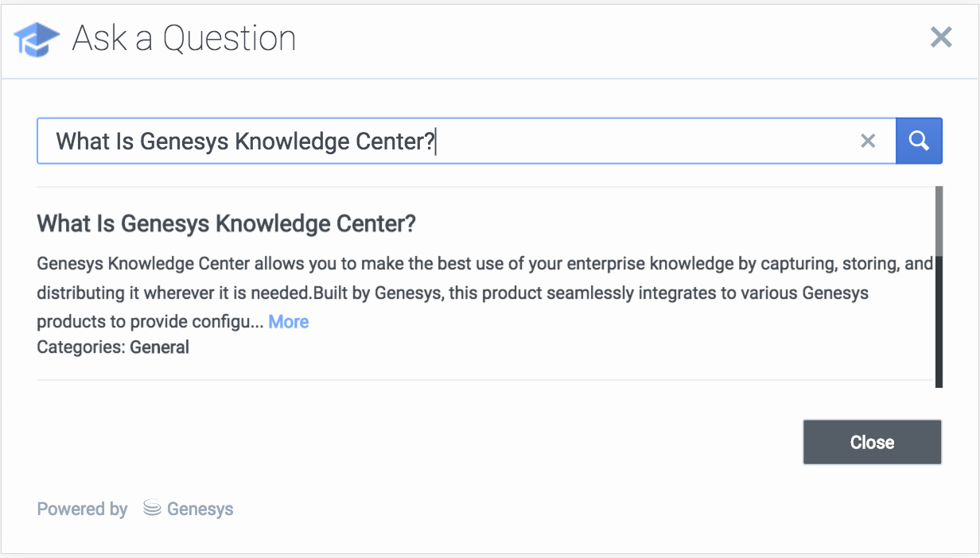Expand the answer with the More link
This screenshot has height=558, width=980.
tap(289, 322)
